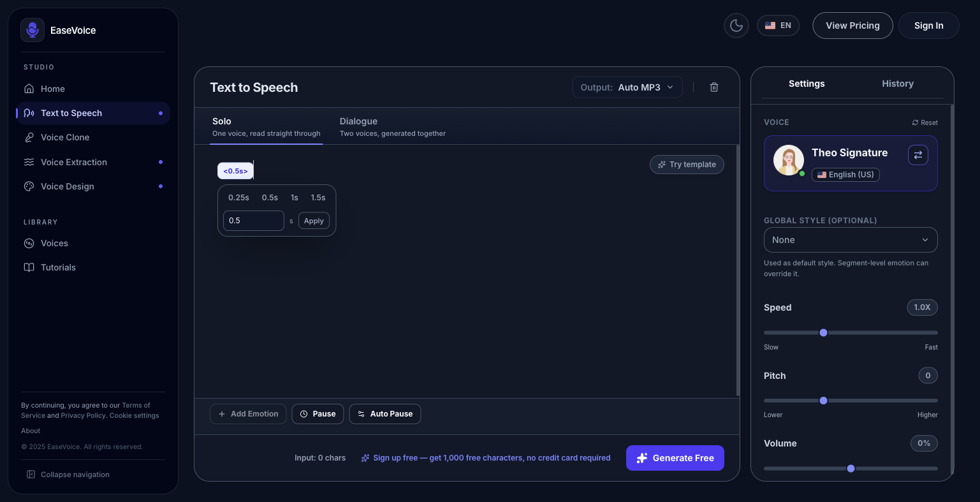Switch to the History tab
980x502 pixels.
897,84
